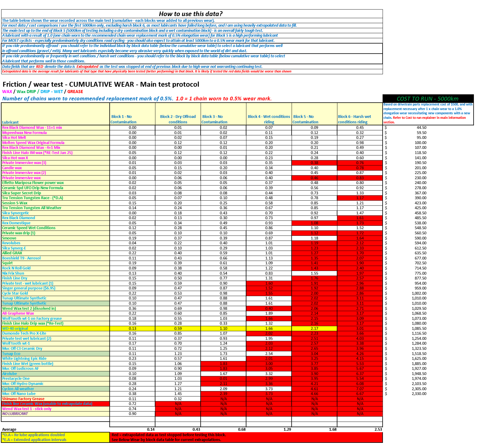Select the "Average" row label
The image size is (483, 448).
click(x=9, y=430)
